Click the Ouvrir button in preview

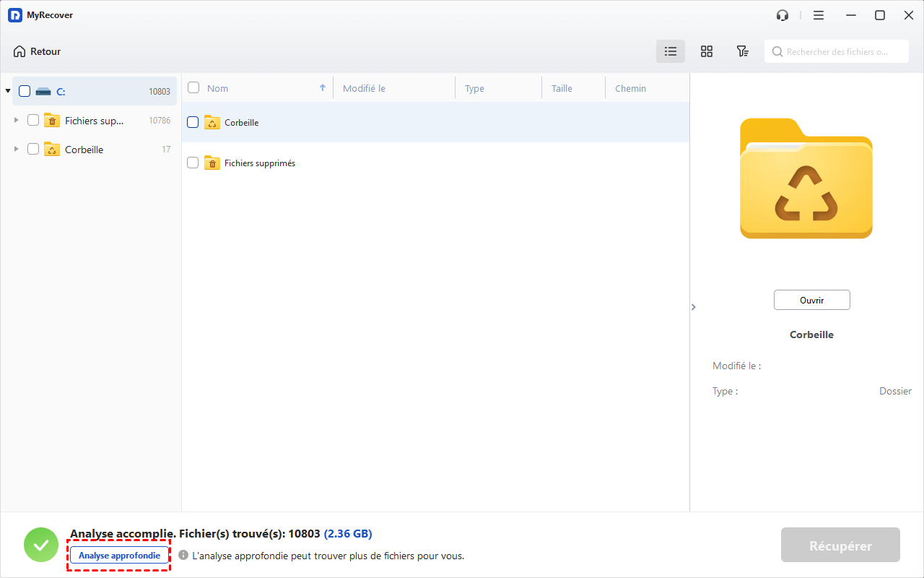[812, 300]
